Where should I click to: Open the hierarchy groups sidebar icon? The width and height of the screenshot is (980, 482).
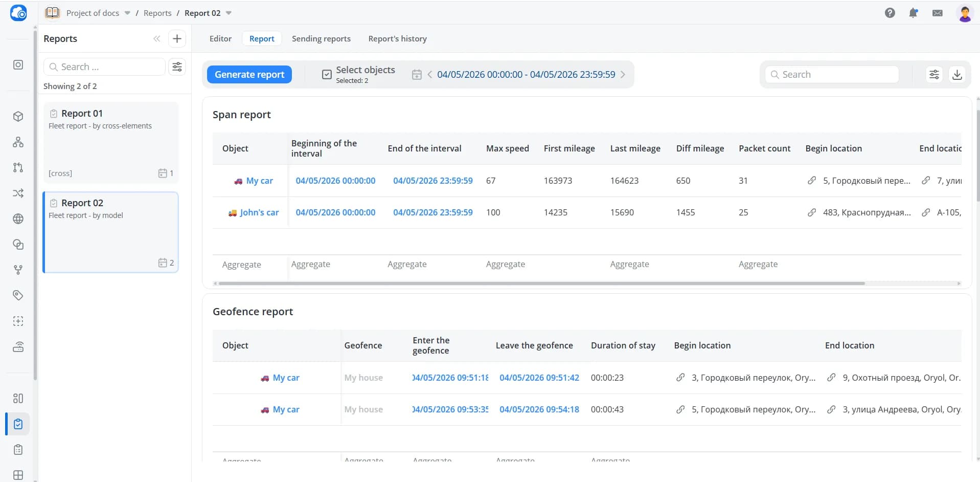click(18, 142)
